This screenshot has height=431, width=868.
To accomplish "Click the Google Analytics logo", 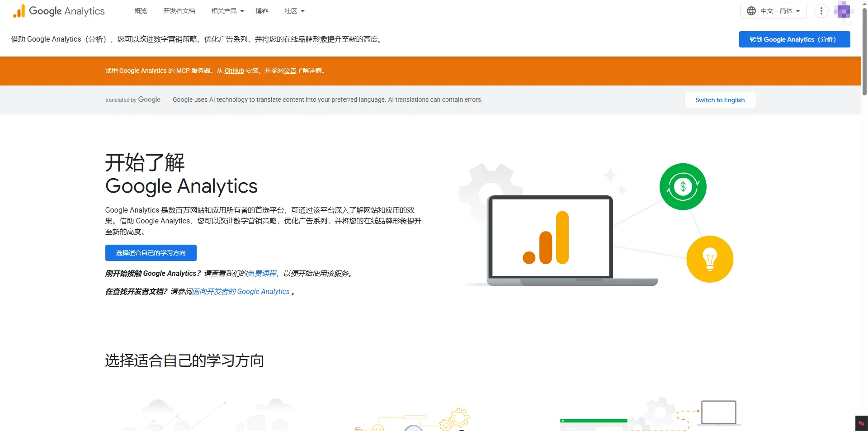I will click(59, 11).
